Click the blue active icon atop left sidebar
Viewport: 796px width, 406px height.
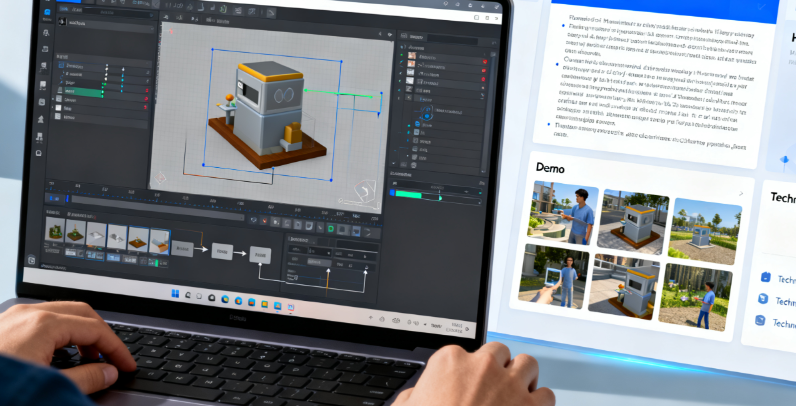click(47, 12)
